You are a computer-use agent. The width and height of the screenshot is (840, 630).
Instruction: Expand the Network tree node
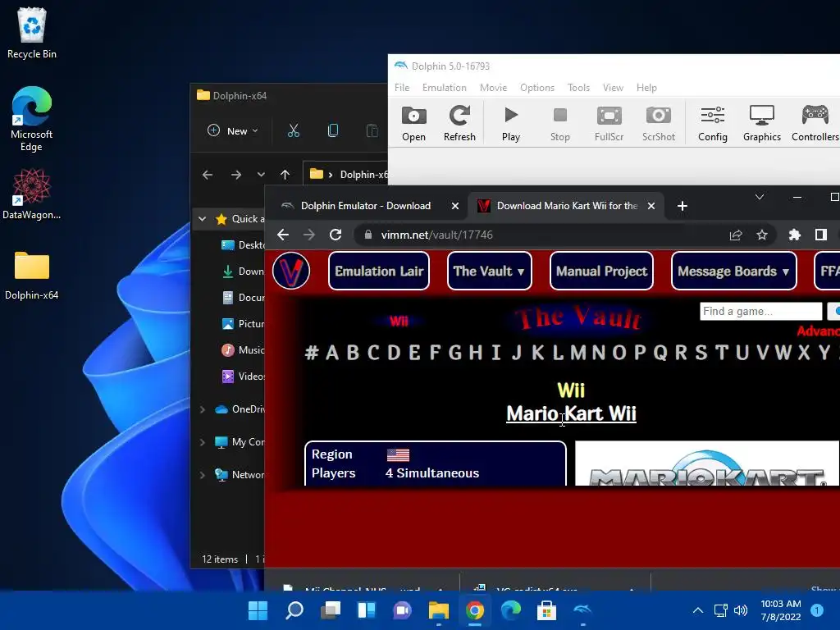(202, 475)
